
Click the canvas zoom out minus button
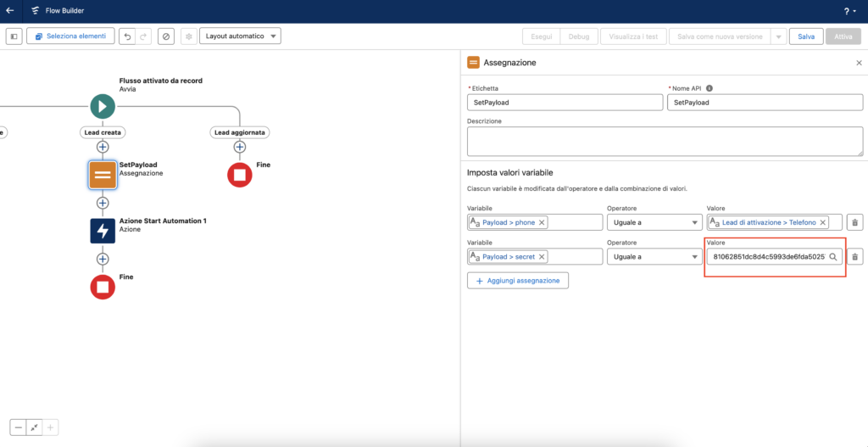[x=18, y=427]
